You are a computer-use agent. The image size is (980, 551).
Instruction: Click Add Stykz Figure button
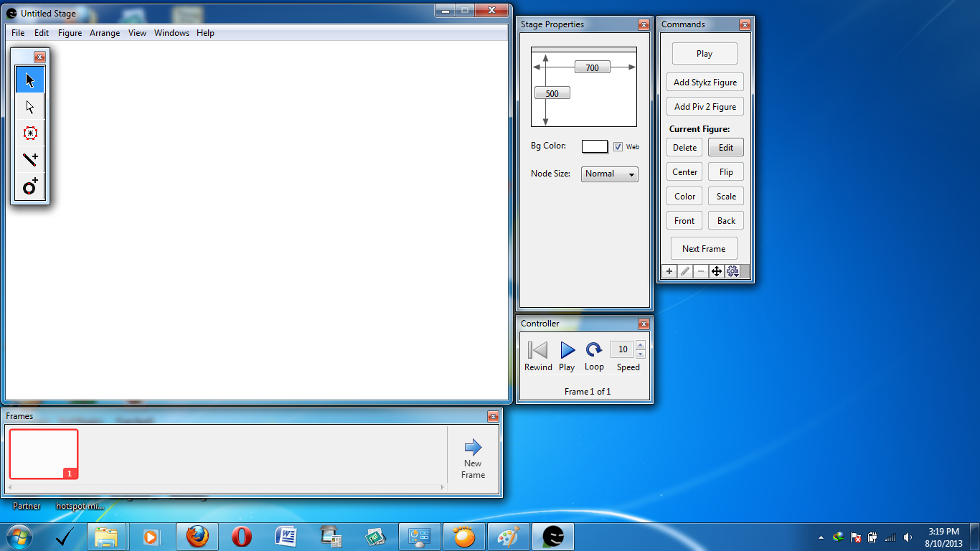(705, 83)
